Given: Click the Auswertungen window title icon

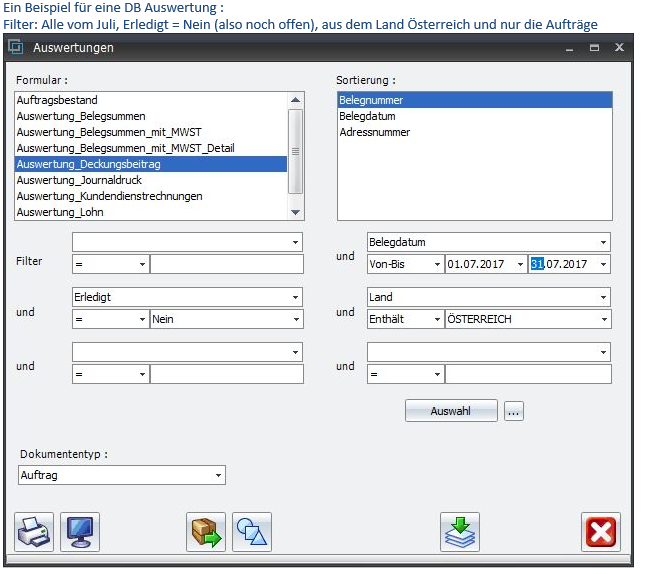Looking at the screenshot, I should (x=17, y=47).
